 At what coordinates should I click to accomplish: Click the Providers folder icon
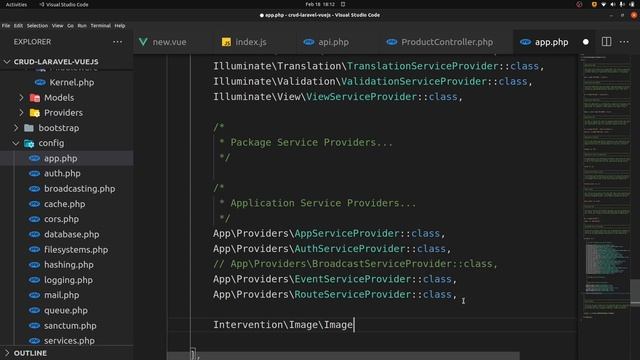point(35,113)
